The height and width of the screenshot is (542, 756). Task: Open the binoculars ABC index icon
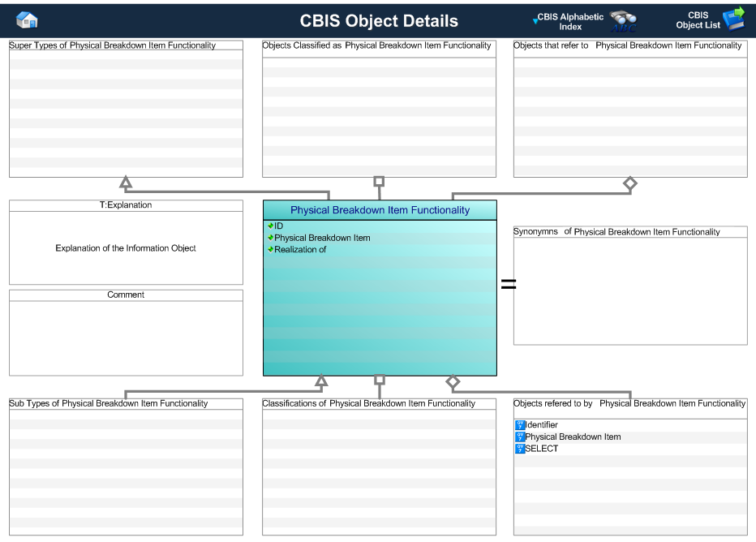624,21
